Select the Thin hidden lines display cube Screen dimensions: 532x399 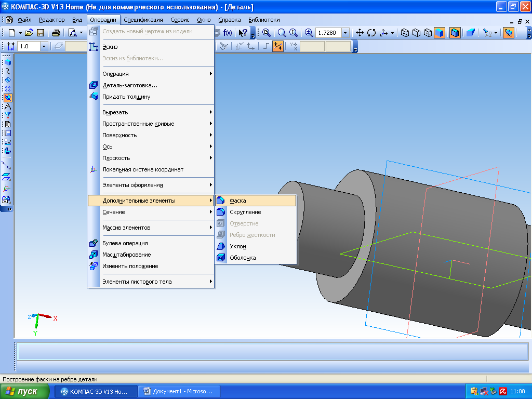pyautogui.click(x=428, y=33)
